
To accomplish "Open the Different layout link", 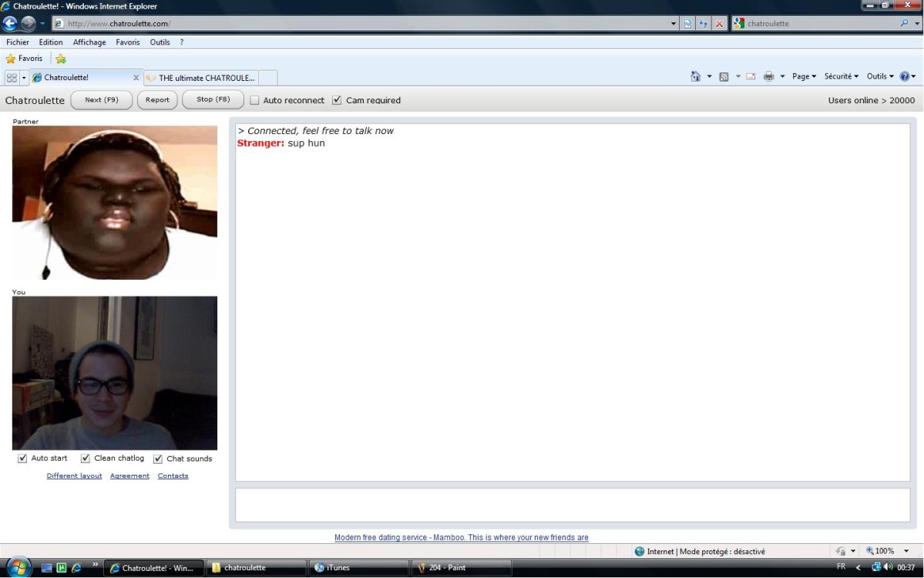I will coord(74,476).
